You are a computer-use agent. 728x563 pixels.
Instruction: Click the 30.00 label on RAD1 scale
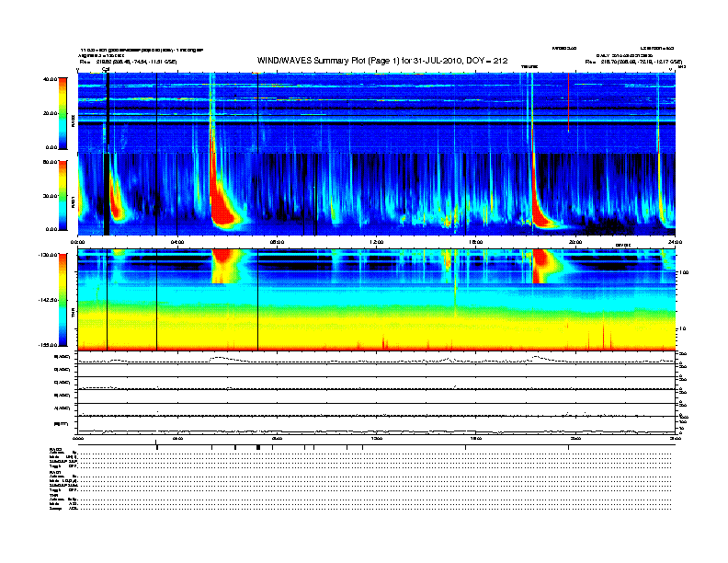point(51,196)
